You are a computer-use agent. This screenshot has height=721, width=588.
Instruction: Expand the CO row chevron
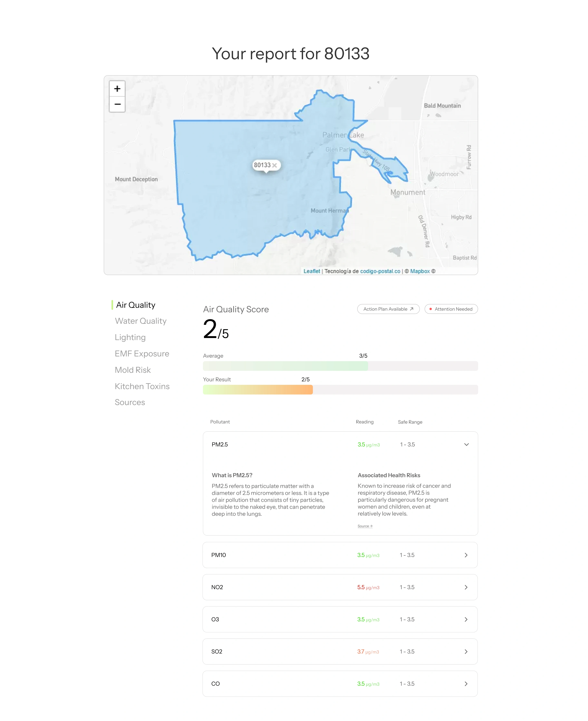pos(466,684)
